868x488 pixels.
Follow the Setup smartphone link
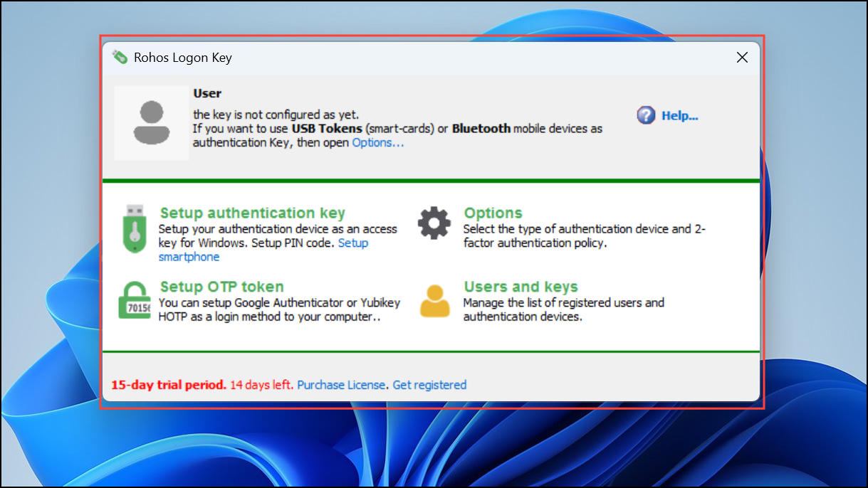coord(263,250)
